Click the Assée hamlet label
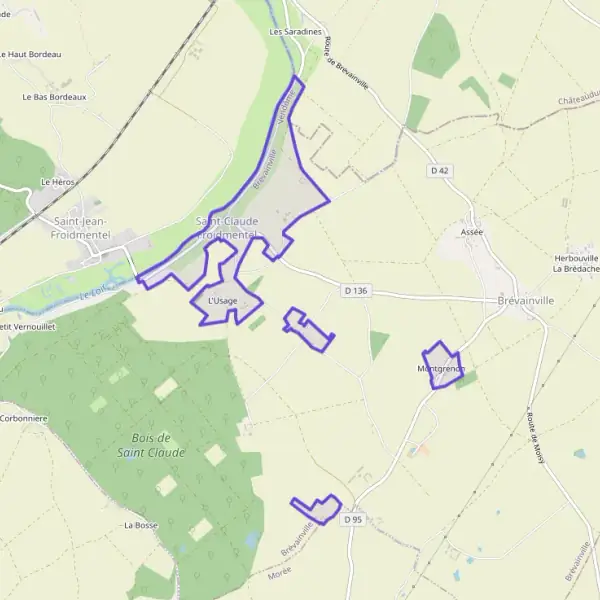 point(472,232)
